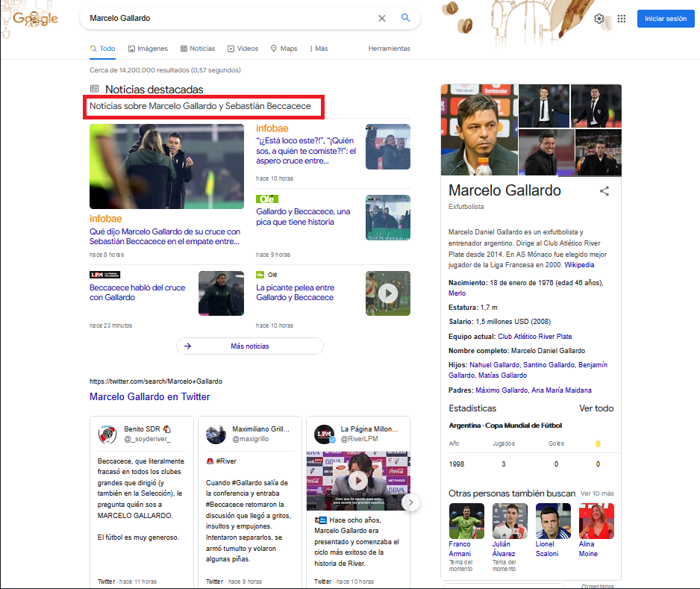This screenshot has width=700, height=589.
Task: Advance Twitter carousel with the right arrow
Action: [410, 502]
